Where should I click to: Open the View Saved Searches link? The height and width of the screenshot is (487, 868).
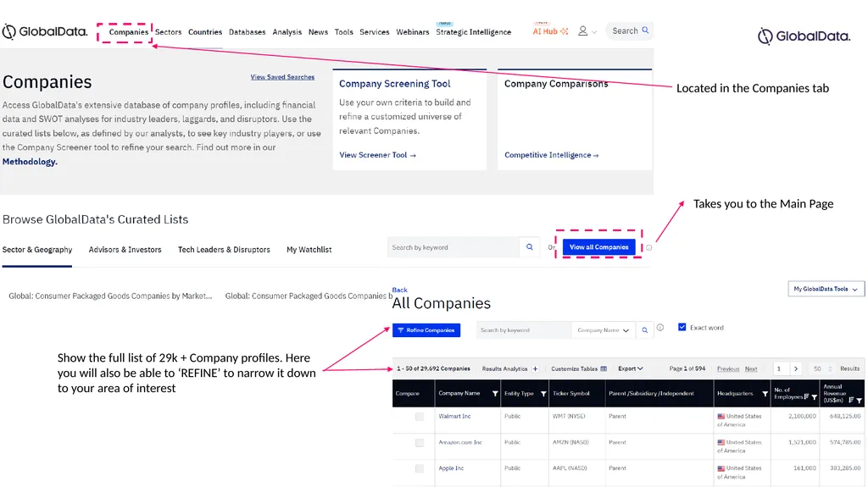(x=282, y=77)
